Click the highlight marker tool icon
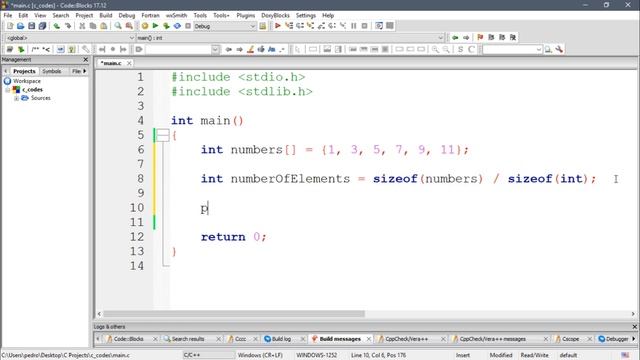The image size is (640, 360). coord(251,49)
